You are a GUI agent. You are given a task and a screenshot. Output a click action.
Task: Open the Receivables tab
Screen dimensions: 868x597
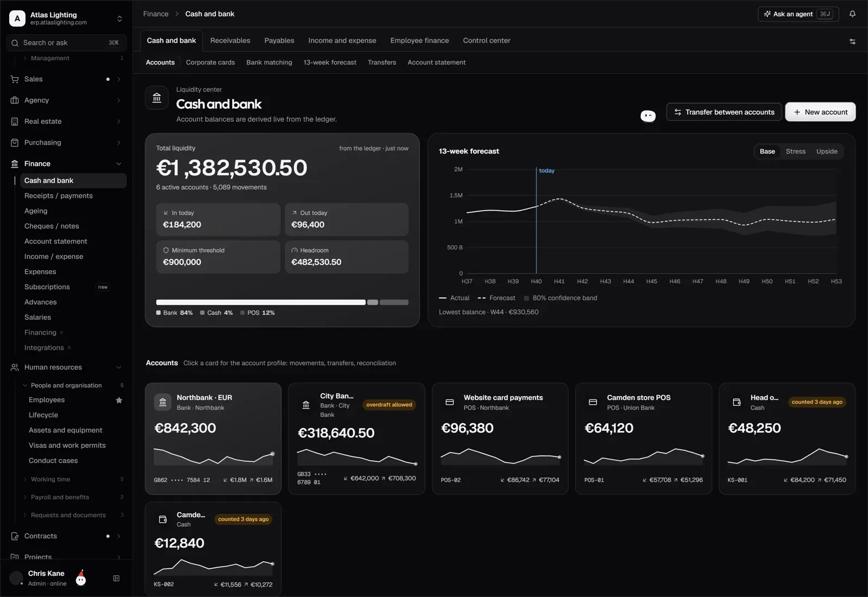pyautogui.click(x=230, y=41)
